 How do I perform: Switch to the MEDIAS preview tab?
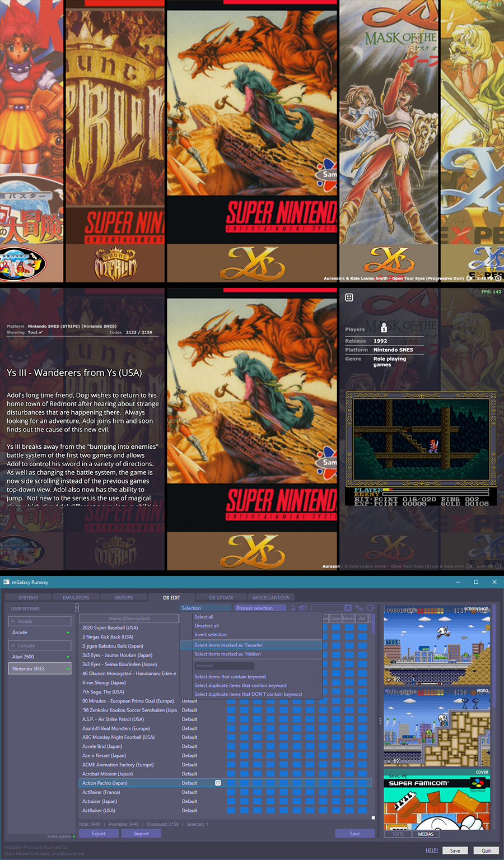pyautogui.click(x=426, y=834)
